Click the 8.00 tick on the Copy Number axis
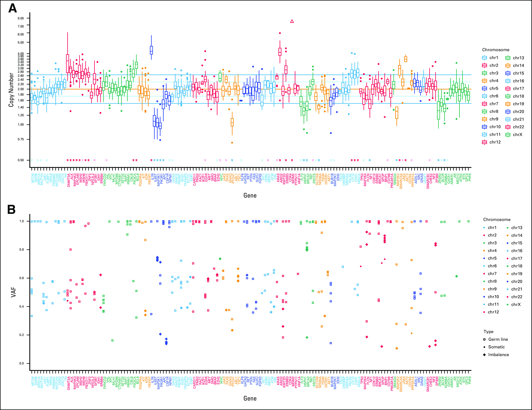 click(x=21, y=18)
